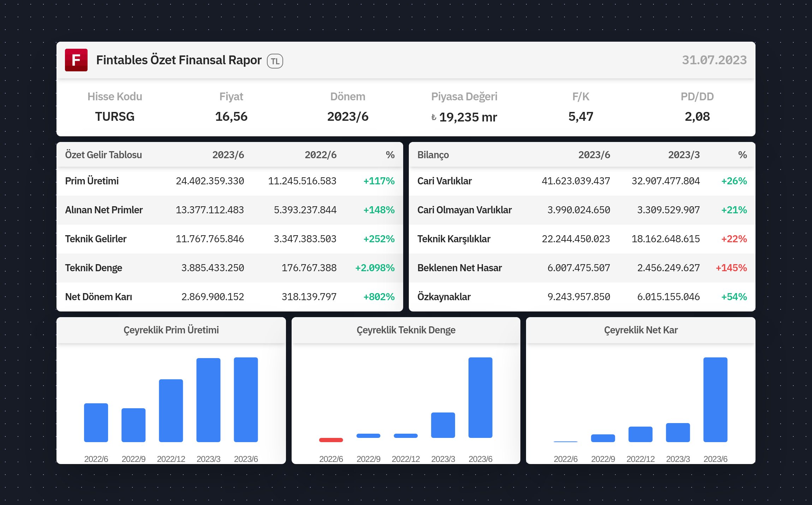Screen dimensions: 812x505
Task: Click the Özet Gelir Tablosu header
Action: tap(103, 155)
